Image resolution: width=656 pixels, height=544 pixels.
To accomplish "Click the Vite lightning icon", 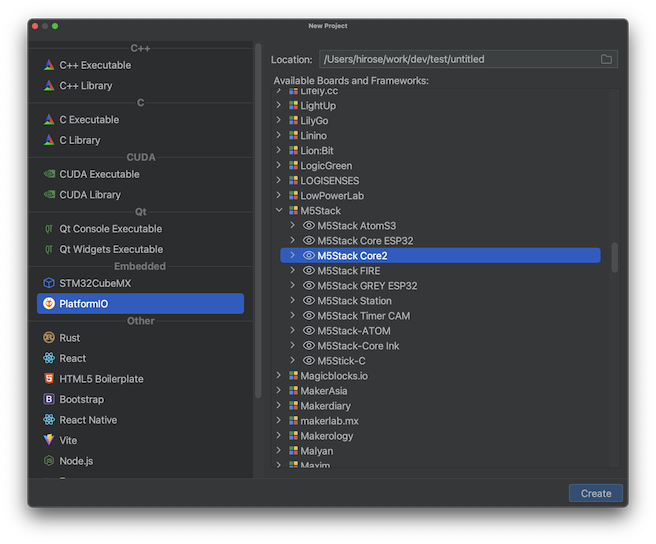I will click(x=49, y=440).
